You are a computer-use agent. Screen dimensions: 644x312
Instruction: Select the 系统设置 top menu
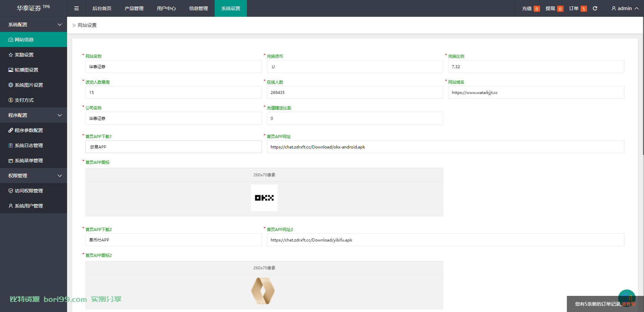click(231, 8)
